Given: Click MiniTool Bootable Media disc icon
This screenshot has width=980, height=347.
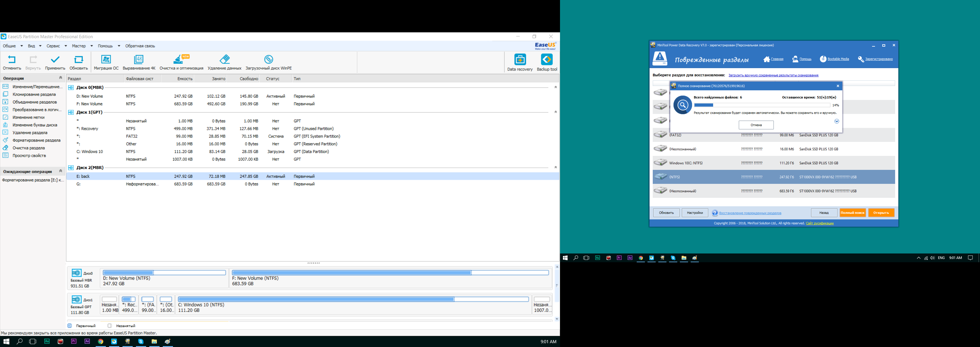Looking at the screenshot, I should 823,59.
